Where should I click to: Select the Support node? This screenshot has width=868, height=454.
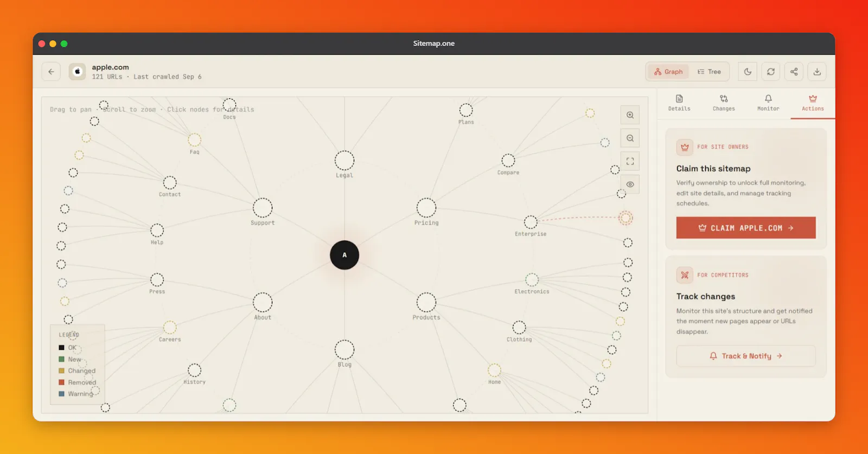click(x=263, y=208)
